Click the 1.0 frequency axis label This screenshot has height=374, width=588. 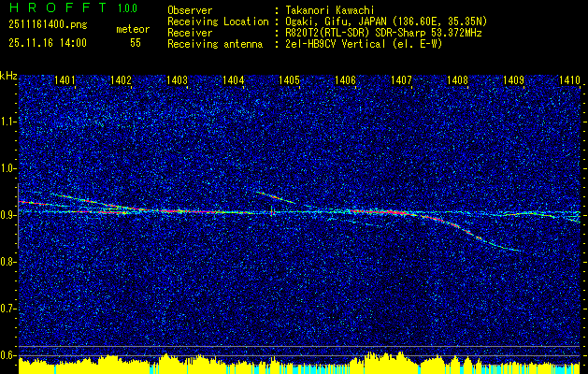[x=8, y=168]
